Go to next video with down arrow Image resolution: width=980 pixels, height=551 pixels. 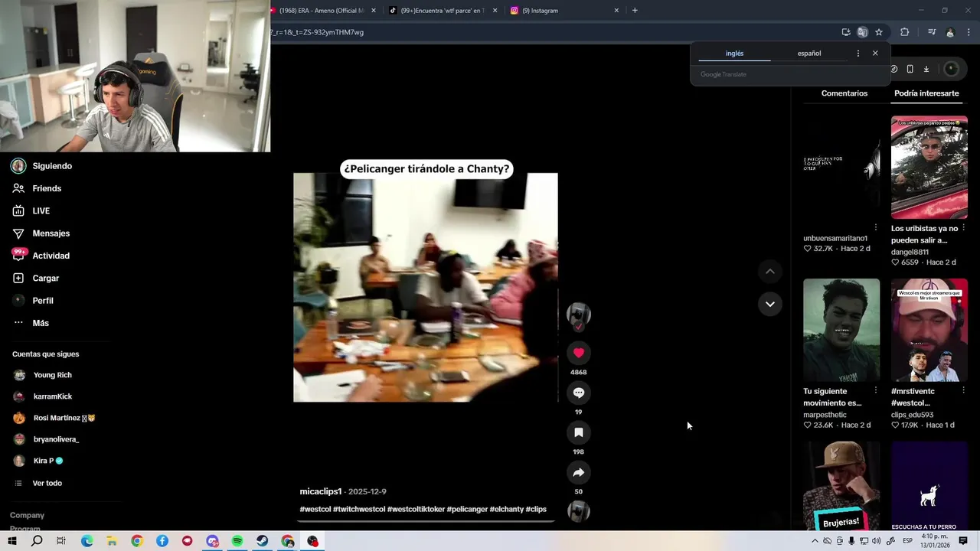point(769,304)
